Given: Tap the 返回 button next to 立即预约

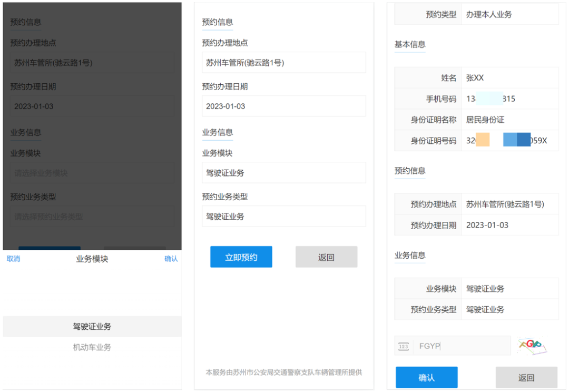Looking at the screenshot, I should (x=326, y=257).
